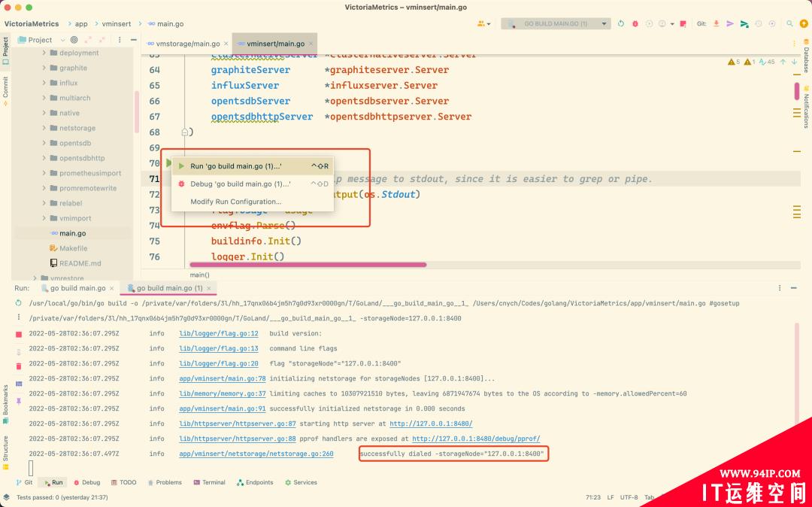Viewport: 812px width, 507px height.
Task: Expand the multiarch folder
Action: tap(44, 98)
